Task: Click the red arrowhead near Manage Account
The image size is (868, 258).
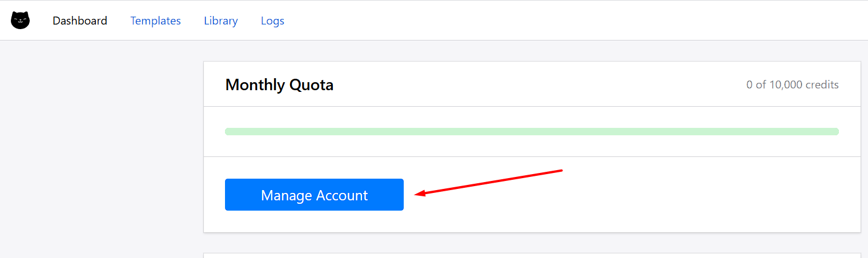Action: [420, 193]
